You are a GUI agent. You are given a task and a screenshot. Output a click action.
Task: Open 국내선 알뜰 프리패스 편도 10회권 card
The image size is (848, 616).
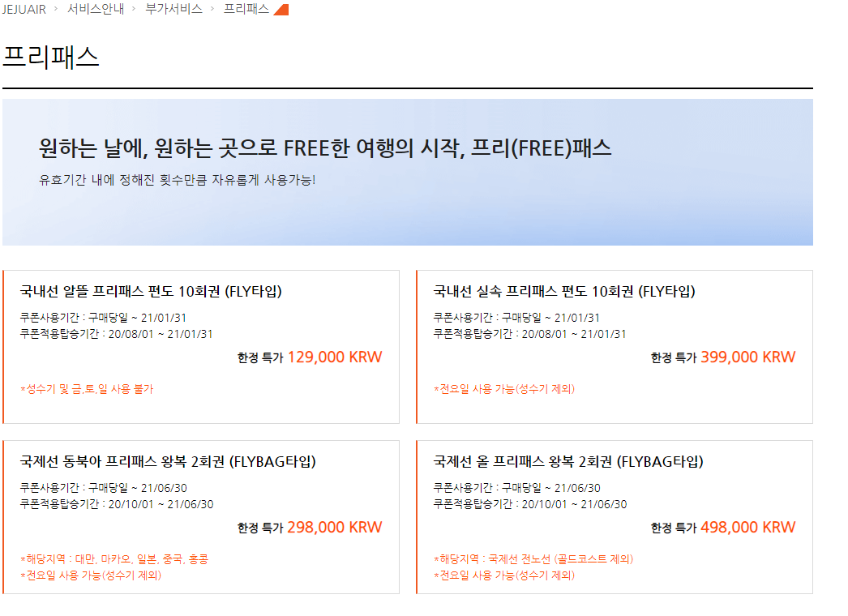(201, 347)
